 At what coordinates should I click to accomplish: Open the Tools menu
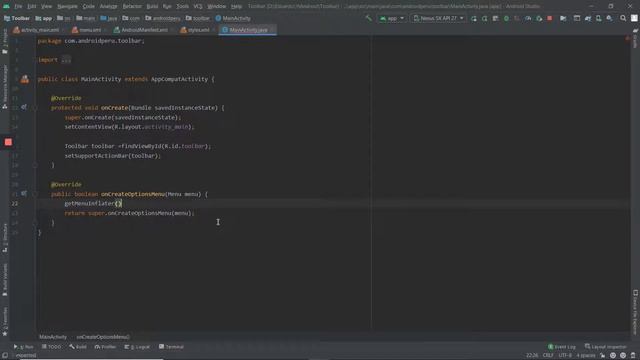182,6
